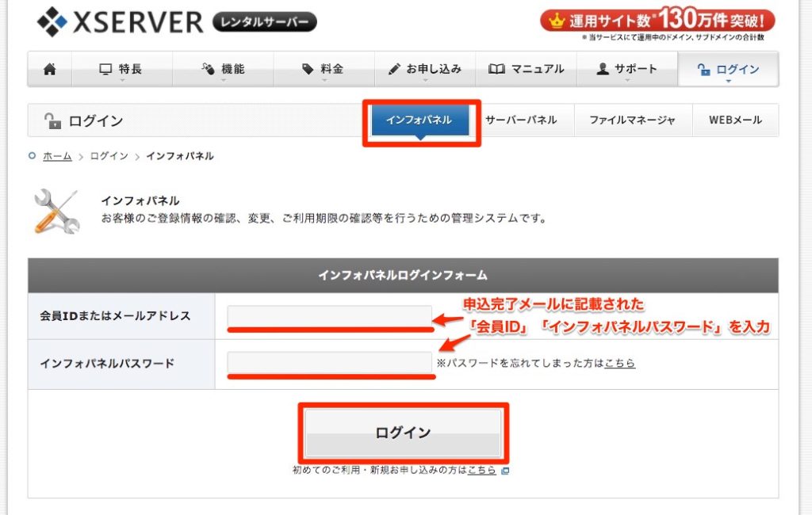Switch to the サーバーパネル tab
The image size is (812, 515).
coord(521,120)
